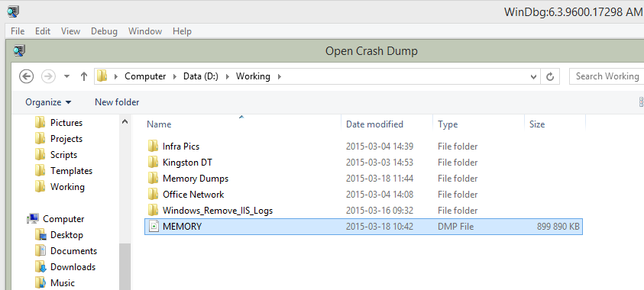
Task: Click the Search Working field
Action: coord(607,76)
